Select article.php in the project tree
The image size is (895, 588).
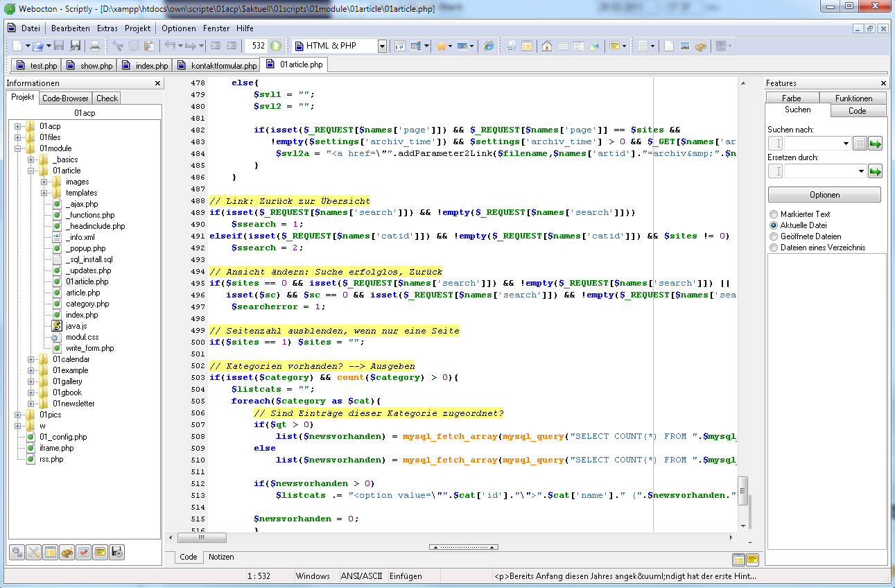pos(82,293)
